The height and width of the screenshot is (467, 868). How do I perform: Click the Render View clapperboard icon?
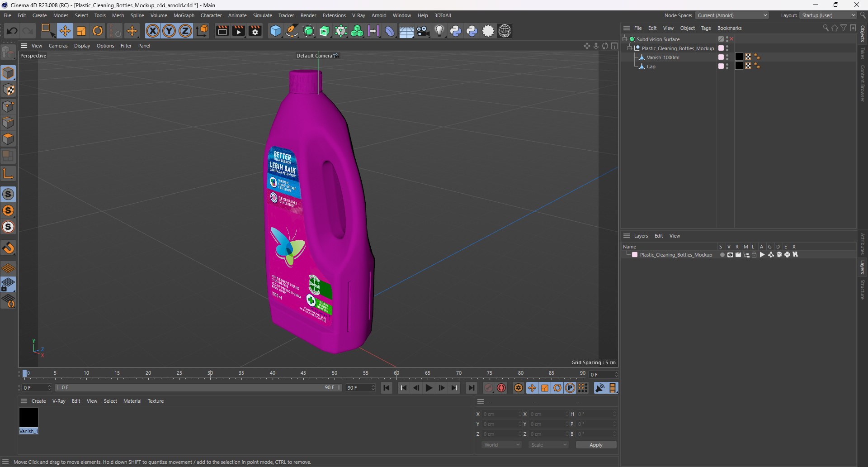pyautogui.click(x=222, y=31)
